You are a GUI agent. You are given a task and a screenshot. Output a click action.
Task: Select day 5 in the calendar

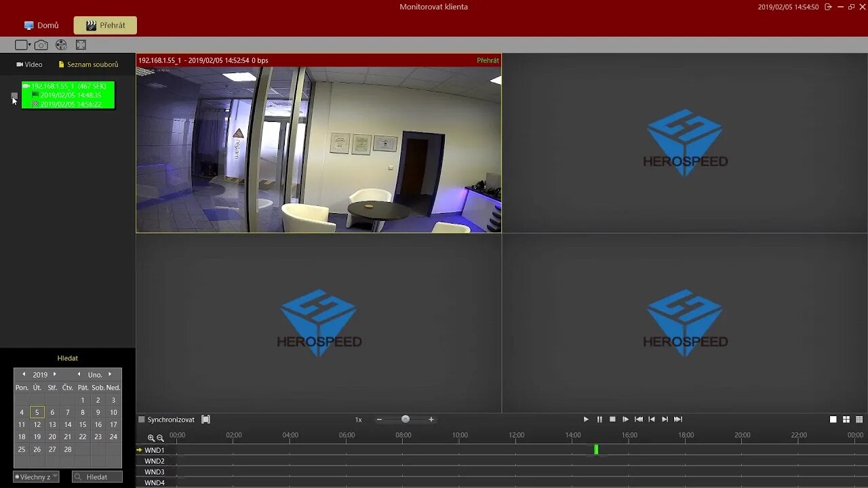37,412
